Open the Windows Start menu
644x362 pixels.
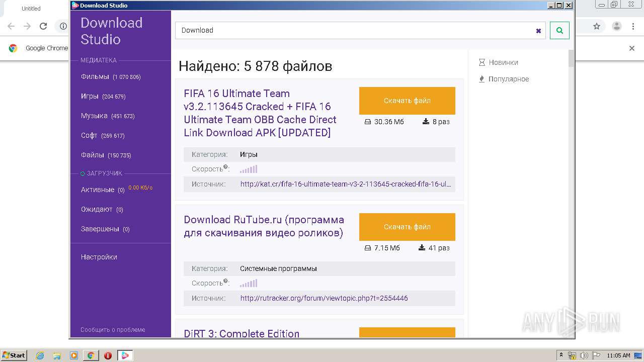tap(14, 355)
